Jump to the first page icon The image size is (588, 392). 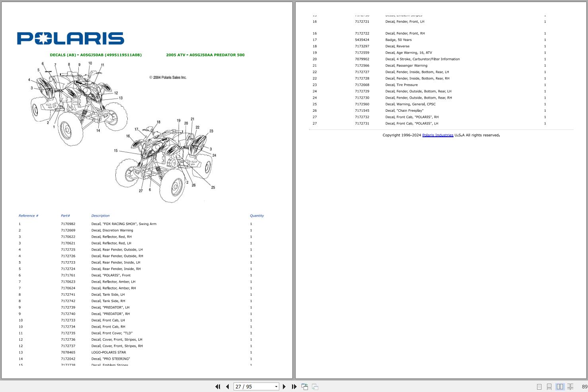coord(218,386)
